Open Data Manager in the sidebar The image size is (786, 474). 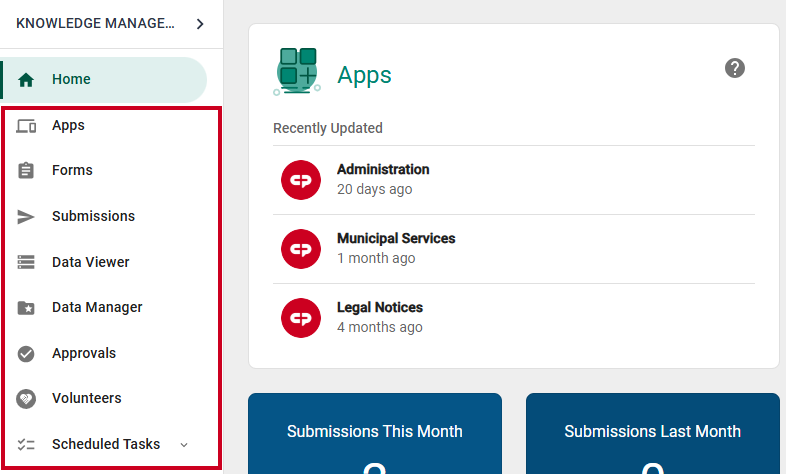point(97,308)
